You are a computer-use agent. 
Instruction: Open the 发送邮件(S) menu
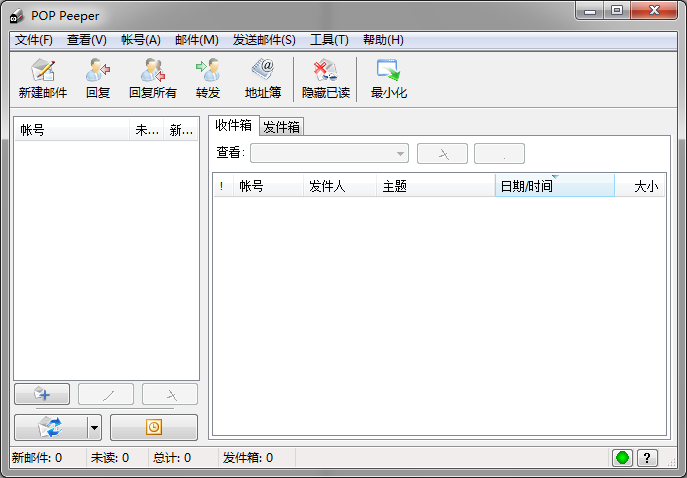click(264, 40)
